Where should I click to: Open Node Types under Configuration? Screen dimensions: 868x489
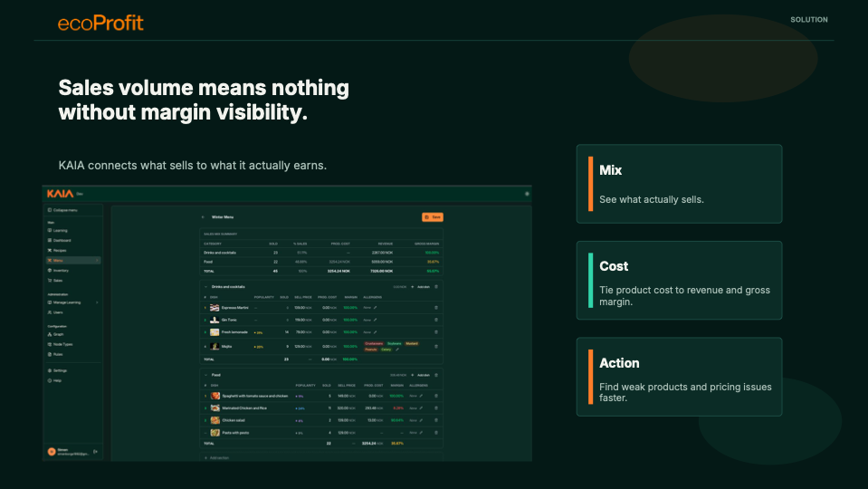click(x=60, y=344)
